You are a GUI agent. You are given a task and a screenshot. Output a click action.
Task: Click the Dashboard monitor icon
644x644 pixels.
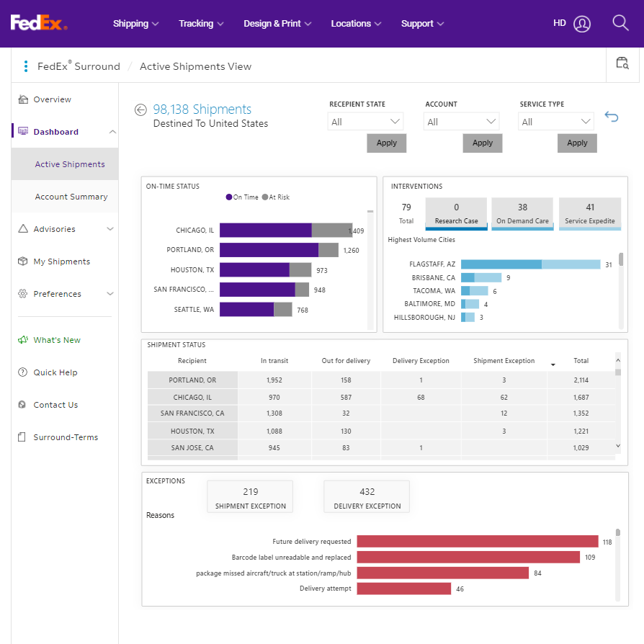pos(23,131)
